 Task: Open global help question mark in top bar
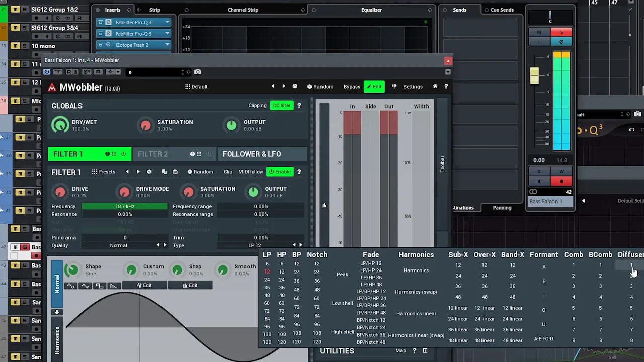point(446,87)
